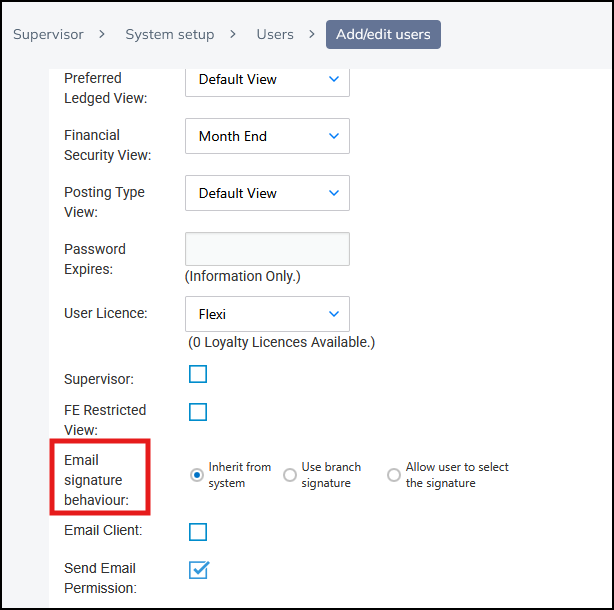This screenshot has height=610, width=614.
Task: Expand the Financial Security View dropdown
Action: 267,136
